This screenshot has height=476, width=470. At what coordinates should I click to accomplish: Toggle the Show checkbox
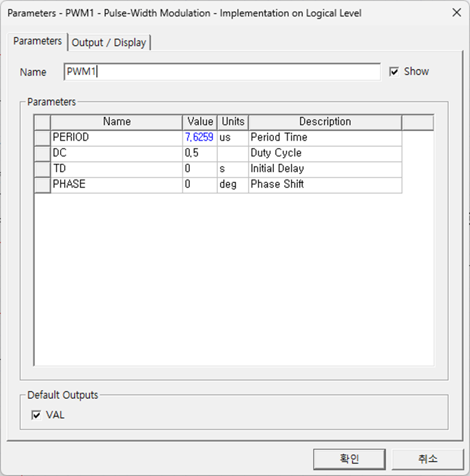coord(394,72)
